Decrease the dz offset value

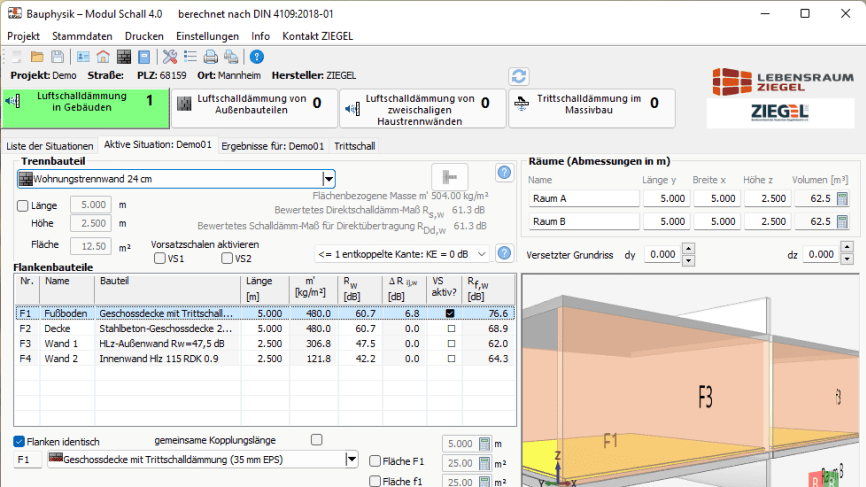(847, 260)
